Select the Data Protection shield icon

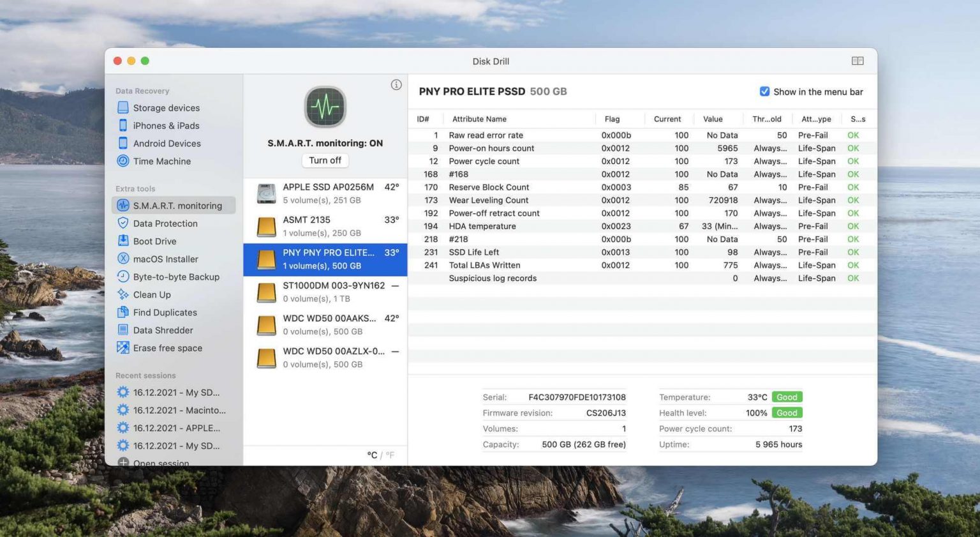tap(122, 223)
